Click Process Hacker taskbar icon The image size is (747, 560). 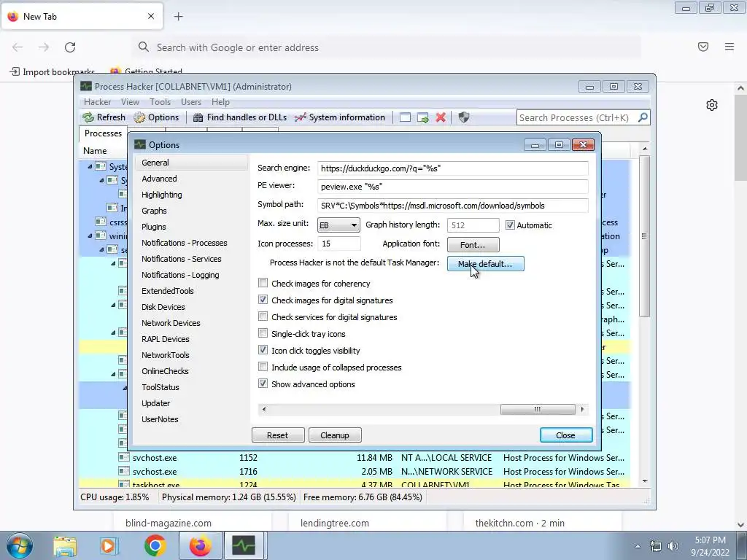(x=244, y=545)
